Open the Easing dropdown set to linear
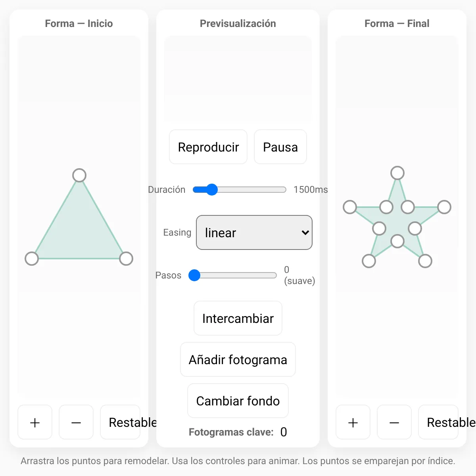 [254, 232]
